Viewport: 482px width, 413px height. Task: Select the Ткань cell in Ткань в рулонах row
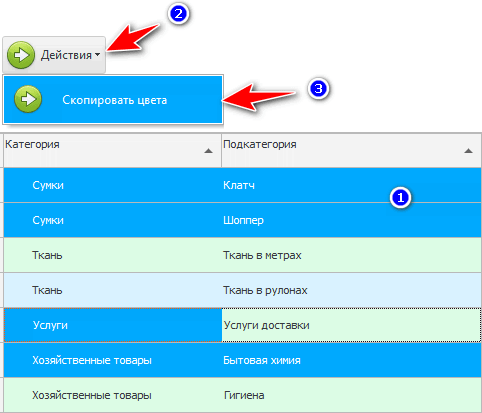coord(113,290)
